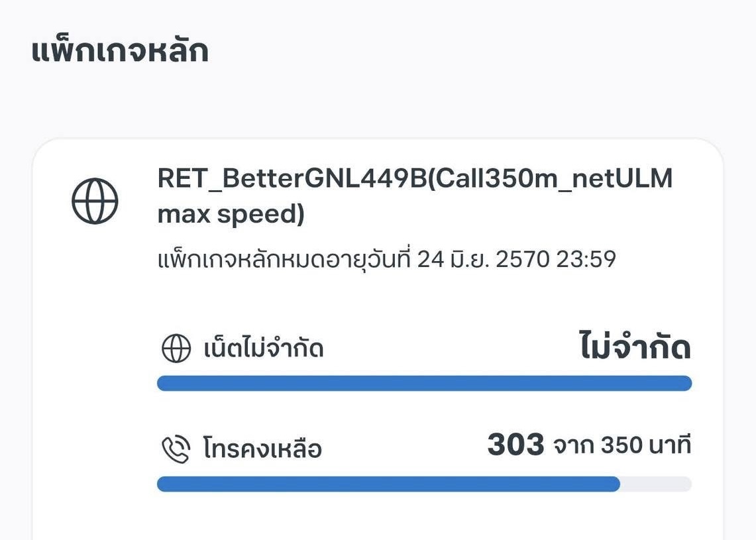Click the phone call icon beside โทรคงเหลือ

(x=176, y=449)
